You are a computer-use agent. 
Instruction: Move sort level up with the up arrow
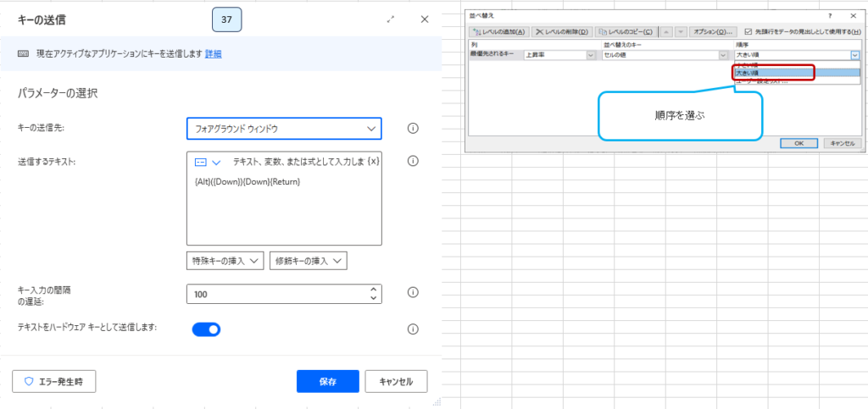pyautogui.click(x=667, y=31)
